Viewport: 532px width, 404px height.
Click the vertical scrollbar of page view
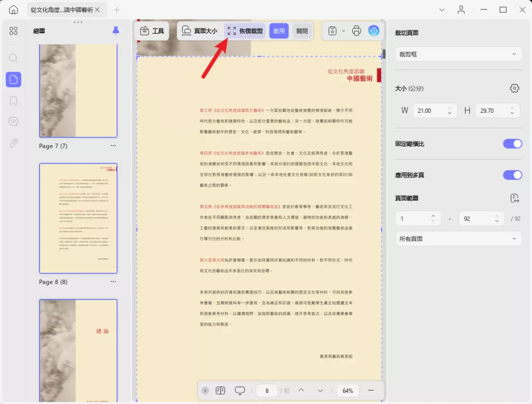coord(384,54)
